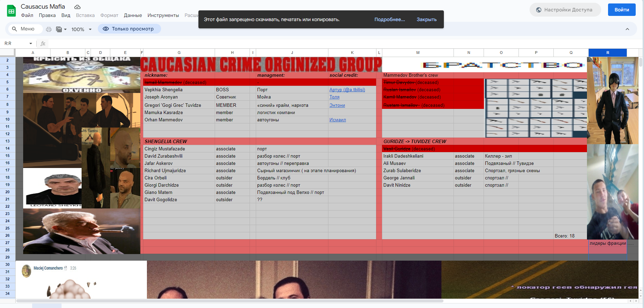Click the Подробнее... link in the notification

[x=390, y=19]
